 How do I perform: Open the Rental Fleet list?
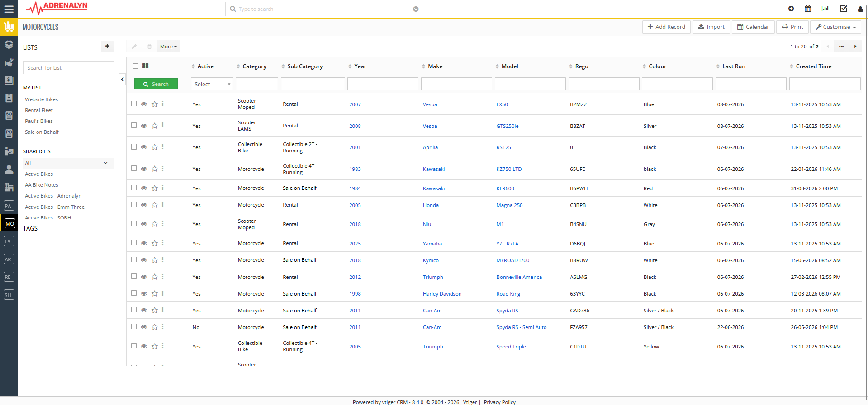click(39, 110)
